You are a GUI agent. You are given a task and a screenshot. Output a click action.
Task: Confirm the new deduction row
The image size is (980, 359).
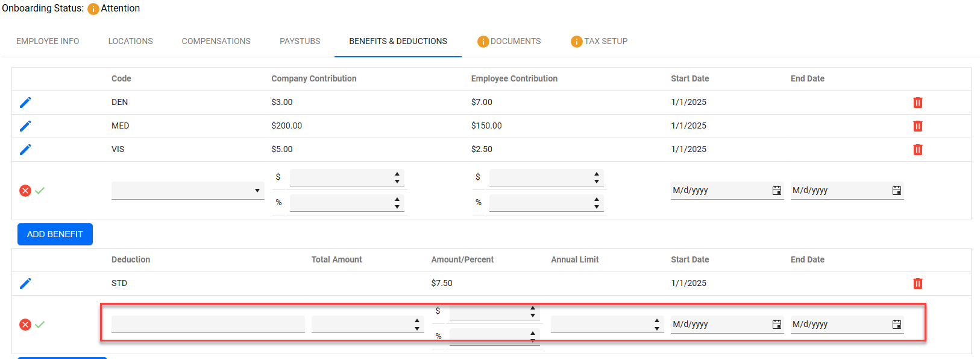tap(40, 325)
